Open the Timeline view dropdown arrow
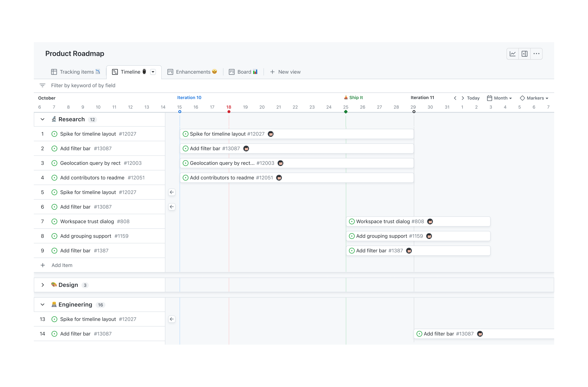 click(153, 72)
